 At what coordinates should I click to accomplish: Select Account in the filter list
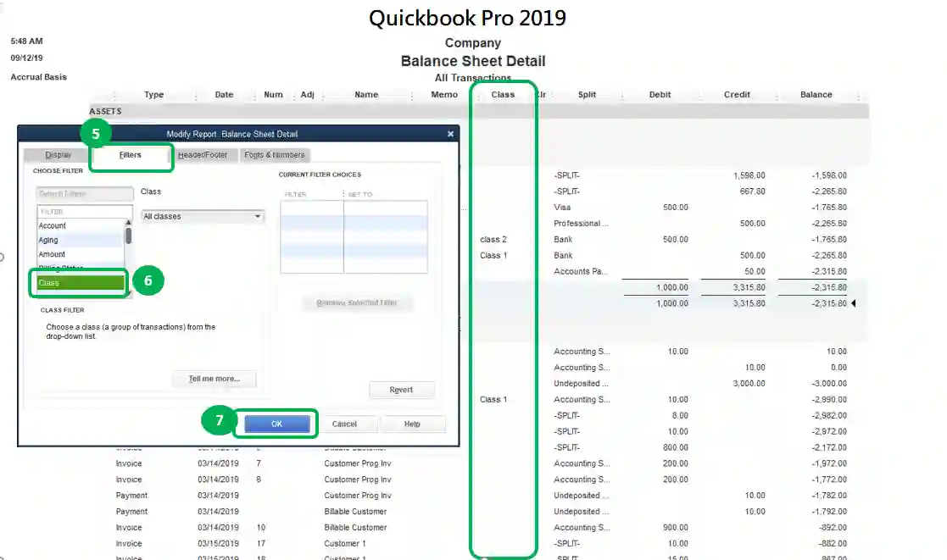point(81,225)
